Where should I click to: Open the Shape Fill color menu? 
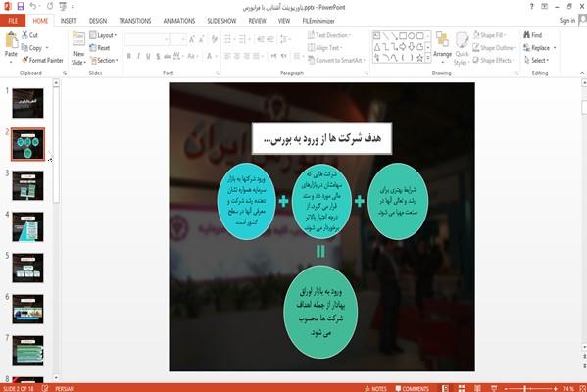(490, 35)
